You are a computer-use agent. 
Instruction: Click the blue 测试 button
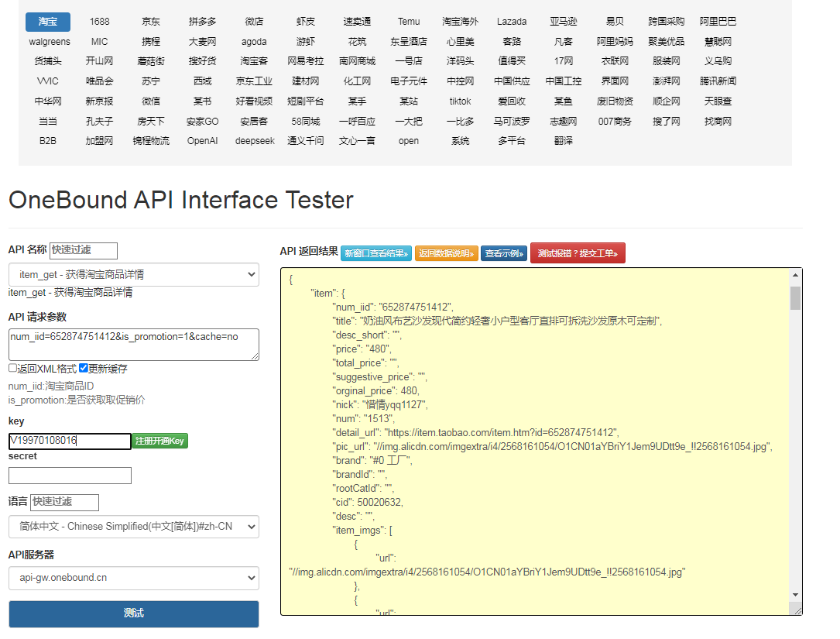(x=134, y=613)
